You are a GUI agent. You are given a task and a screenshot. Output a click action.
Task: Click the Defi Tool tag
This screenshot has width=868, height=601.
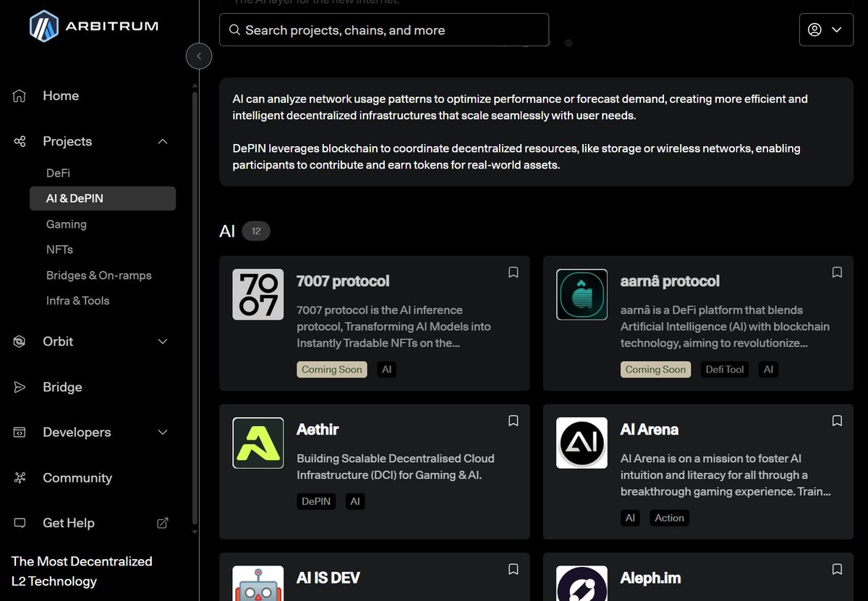click(x=725, y=370)
